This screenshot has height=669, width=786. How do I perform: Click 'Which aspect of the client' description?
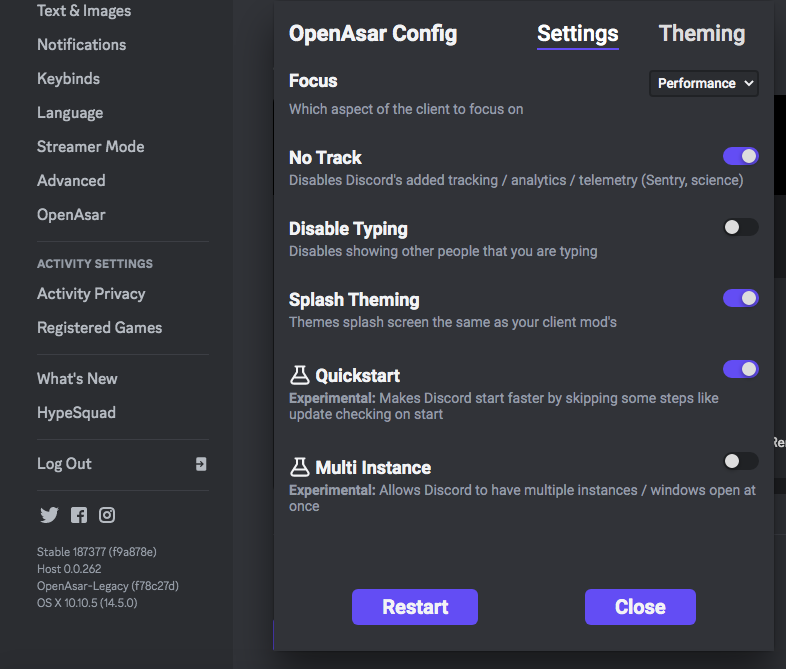406,109
